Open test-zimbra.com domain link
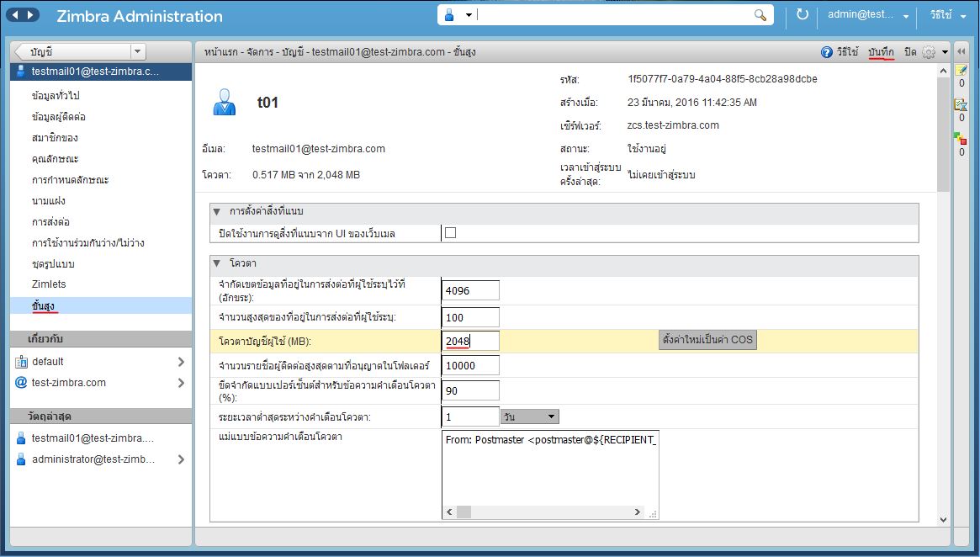Viewport: 980px width, 557px height. [69, 383]
